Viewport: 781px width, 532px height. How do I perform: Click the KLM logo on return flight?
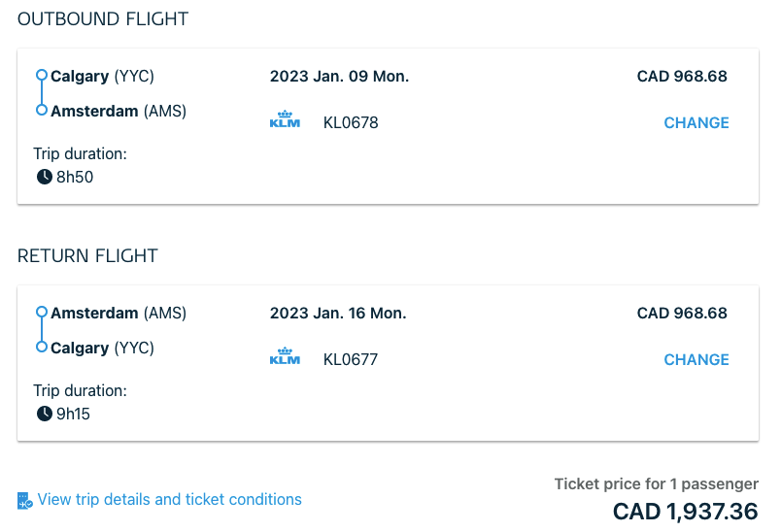(285, 356)
